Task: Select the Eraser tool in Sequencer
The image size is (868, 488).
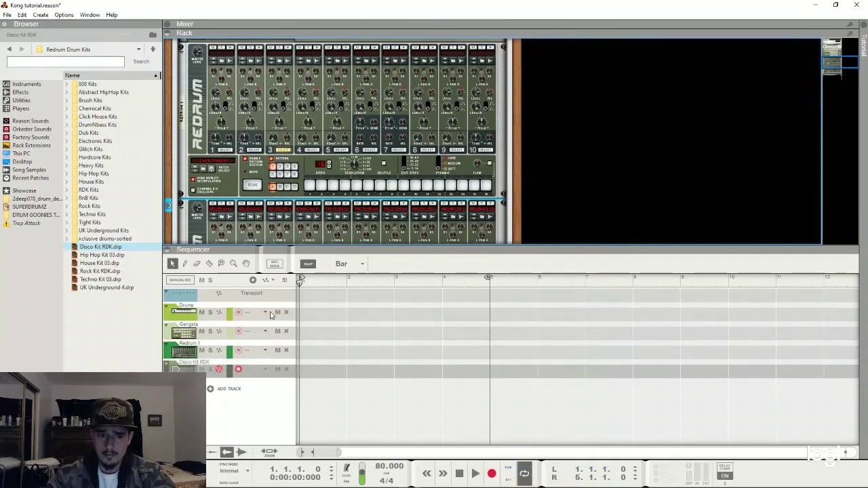Action: (197, 264)
